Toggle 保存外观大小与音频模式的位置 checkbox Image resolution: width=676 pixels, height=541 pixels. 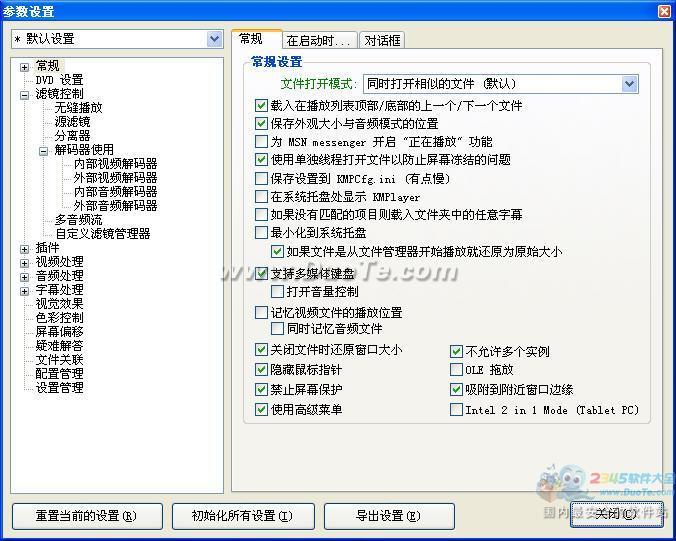tap(261, 124)
